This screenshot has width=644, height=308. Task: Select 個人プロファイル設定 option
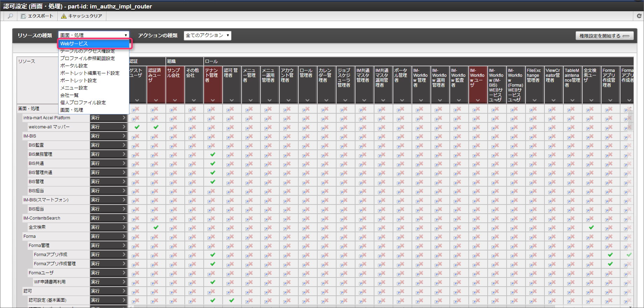pos(94,102)
